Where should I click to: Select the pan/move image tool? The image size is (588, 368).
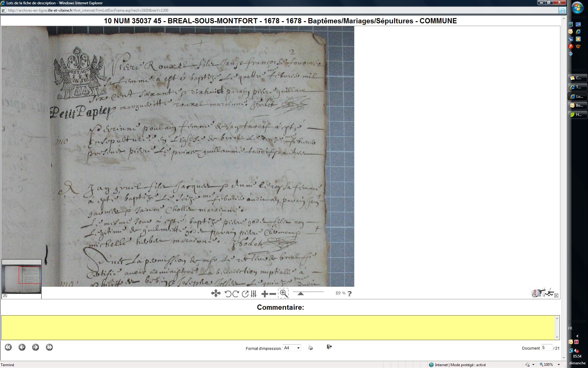tap(216, 293)
